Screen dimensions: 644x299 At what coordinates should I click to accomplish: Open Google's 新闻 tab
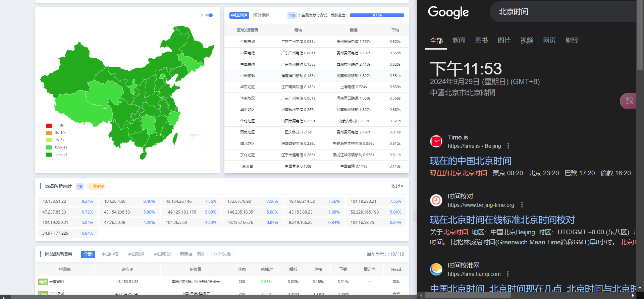[459, 41]
